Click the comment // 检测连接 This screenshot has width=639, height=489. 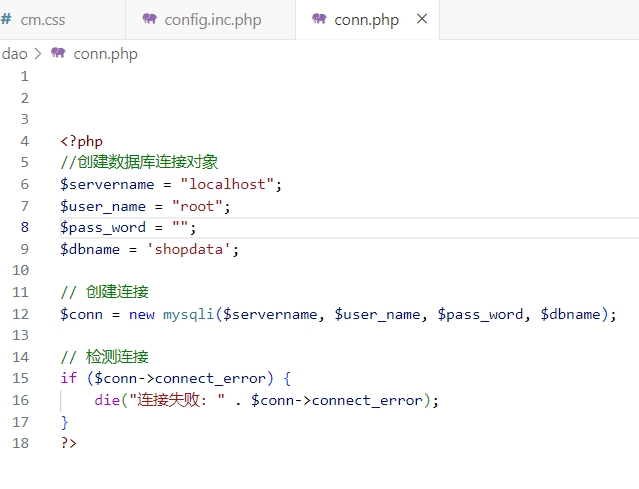pos(104,357)
